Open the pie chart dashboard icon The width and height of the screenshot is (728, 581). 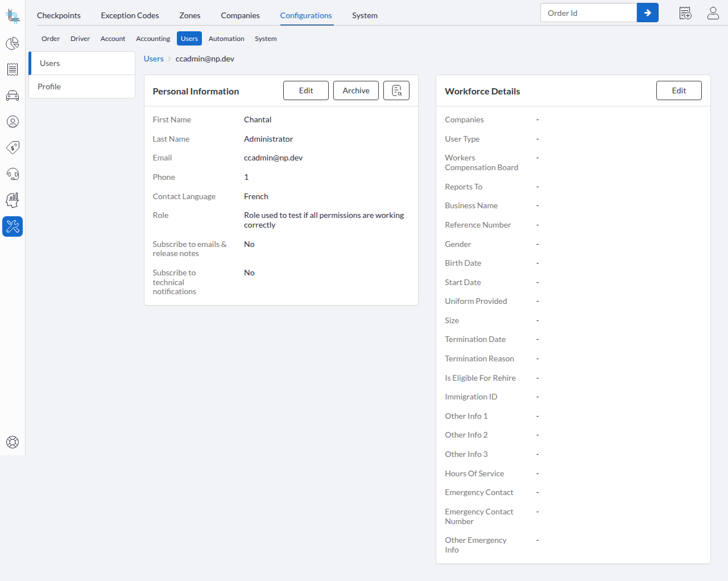coord(13,43)
